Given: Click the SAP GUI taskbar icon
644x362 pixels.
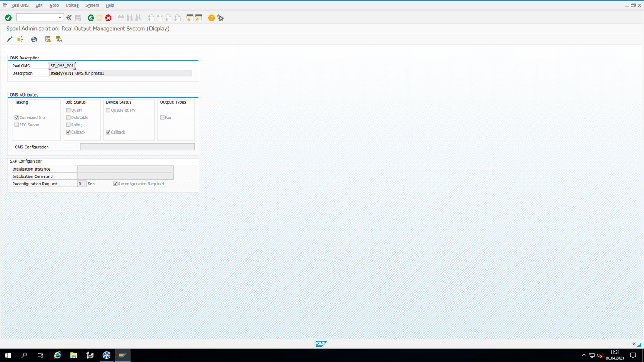Looking at the screenshot, I should tap(123, 355).
